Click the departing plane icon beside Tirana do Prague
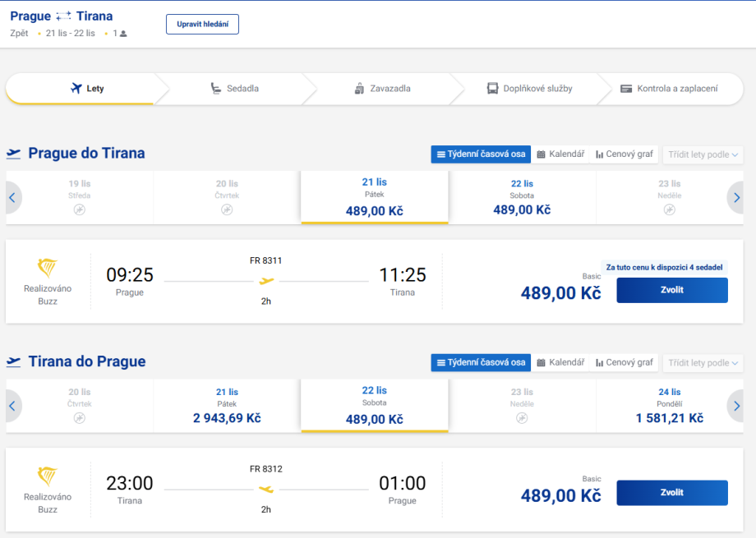Image resolution: width=756 pixels, height=538 pixels. (x=14, y=362)
